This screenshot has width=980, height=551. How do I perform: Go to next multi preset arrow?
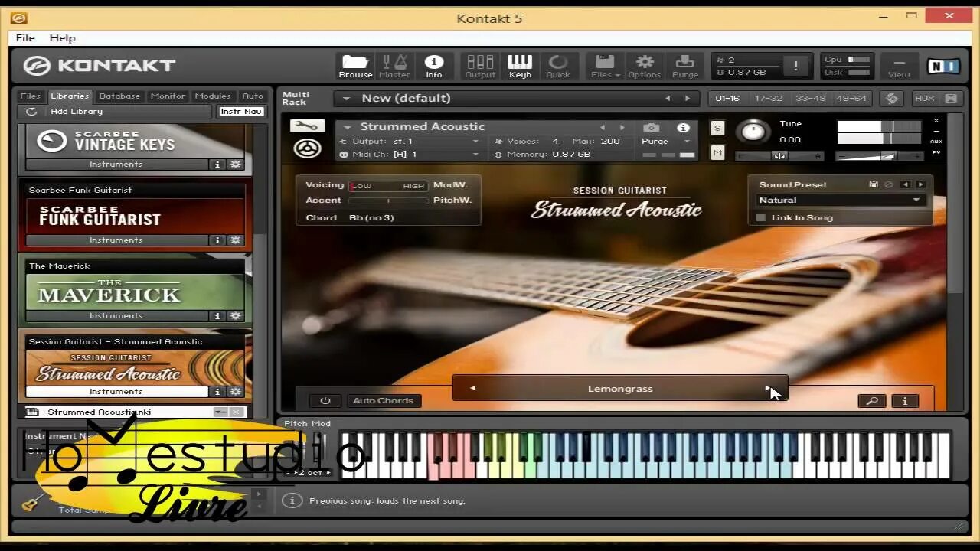point(687,99)
